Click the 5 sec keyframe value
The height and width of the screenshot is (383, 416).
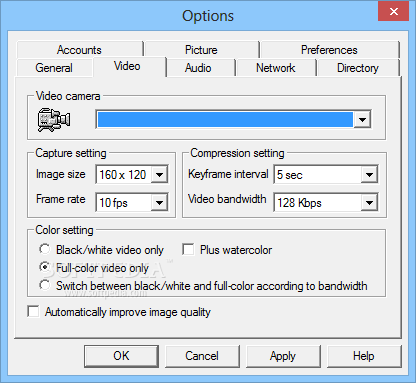tap(290, 175)
